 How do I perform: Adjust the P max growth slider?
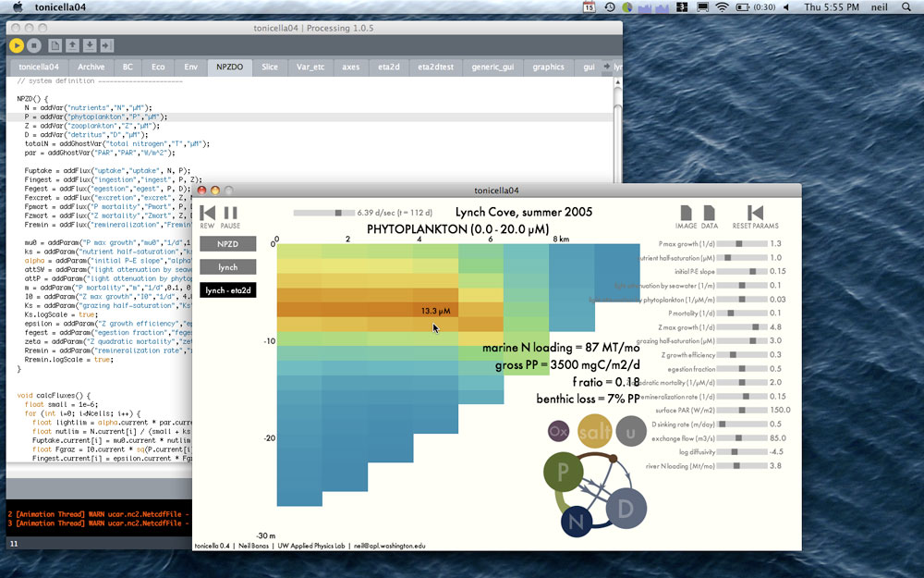point(742,243)
